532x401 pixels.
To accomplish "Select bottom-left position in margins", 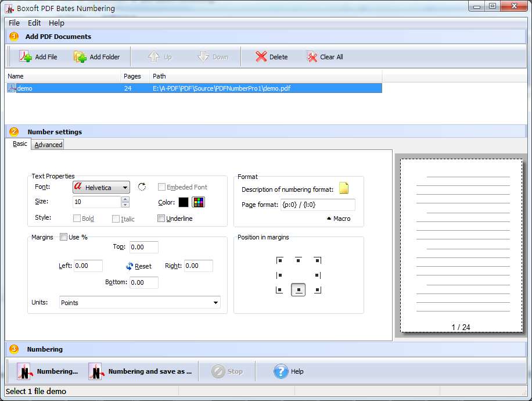I will (x=279, y=290).
